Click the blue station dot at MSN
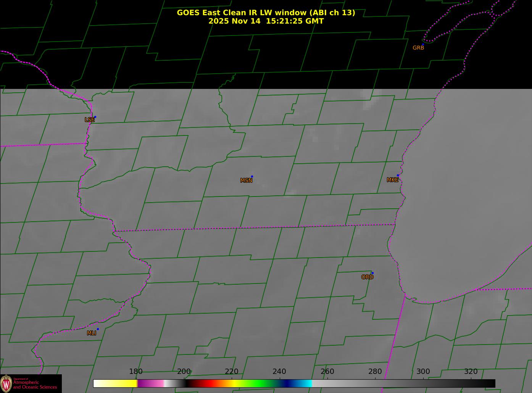532x393 pixels. [x=252, y=177]
